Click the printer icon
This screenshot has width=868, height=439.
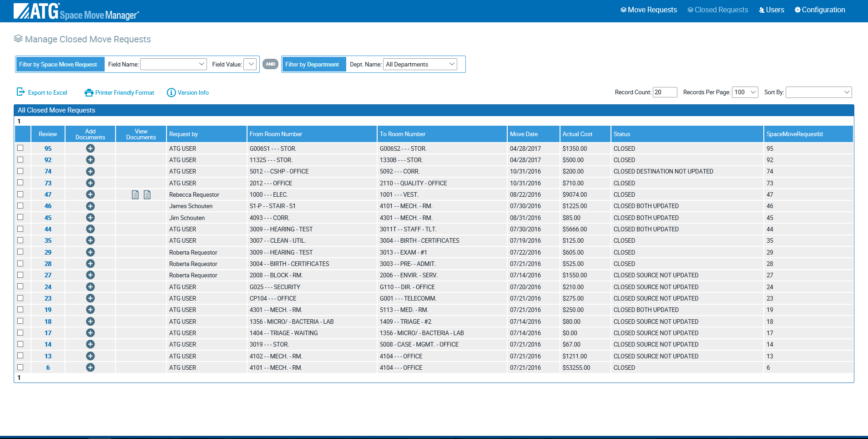pyautogui.click(x=89, y=92)
